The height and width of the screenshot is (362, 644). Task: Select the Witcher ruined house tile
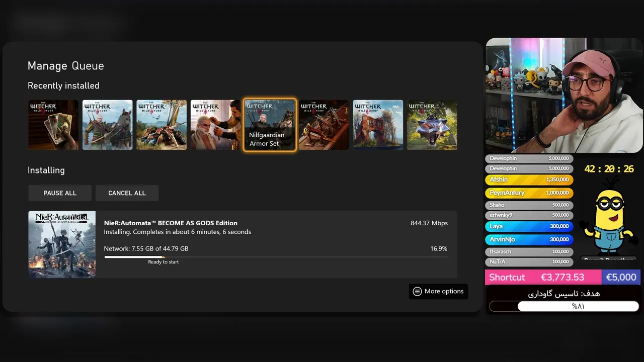click(x=378, y=125)
